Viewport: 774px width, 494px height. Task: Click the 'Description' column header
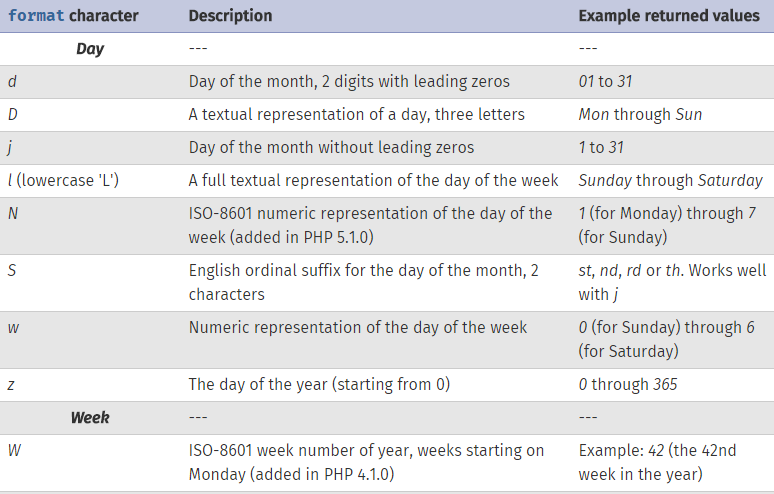[x=230, y=16]
